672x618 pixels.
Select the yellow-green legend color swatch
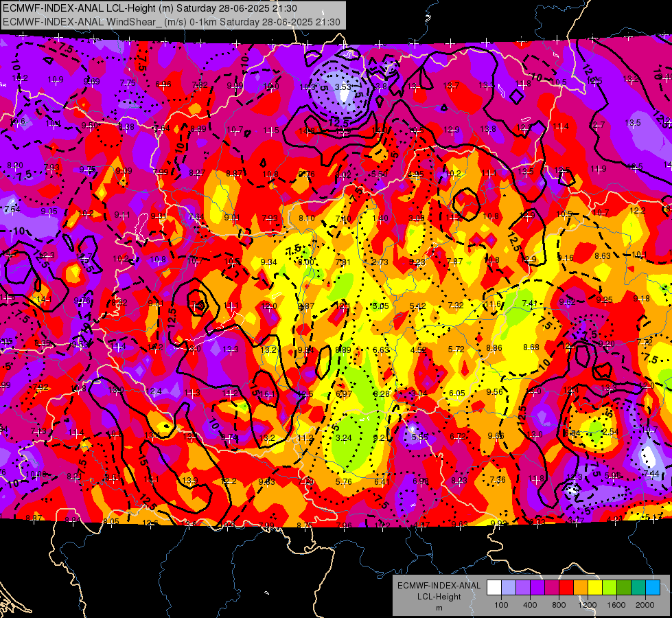click(610, 588)
